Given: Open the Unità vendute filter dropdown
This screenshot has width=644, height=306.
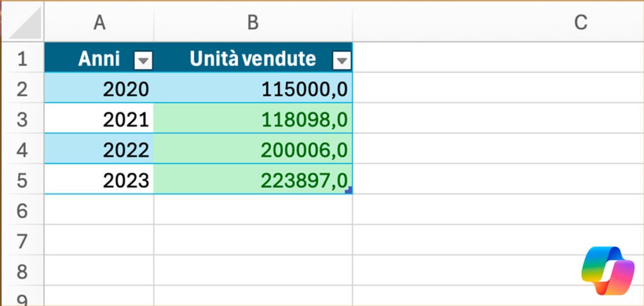Looking at the screenshot, I should [x=341, y=61].
